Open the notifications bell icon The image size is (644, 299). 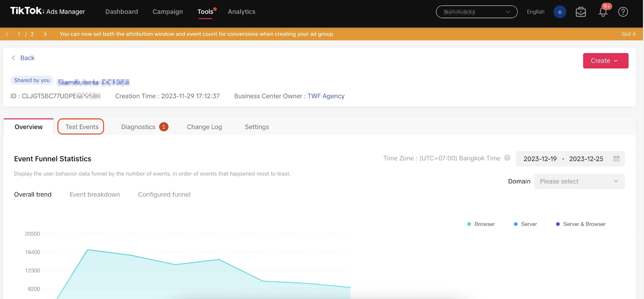tap(603, 12)
